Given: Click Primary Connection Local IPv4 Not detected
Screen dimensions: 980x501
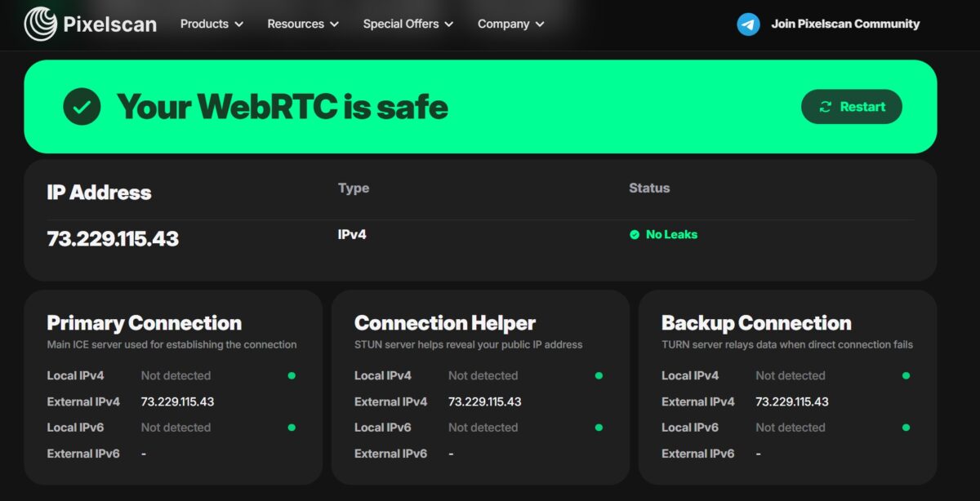Looking at the screenshot, I should click(x=176, y=376).
